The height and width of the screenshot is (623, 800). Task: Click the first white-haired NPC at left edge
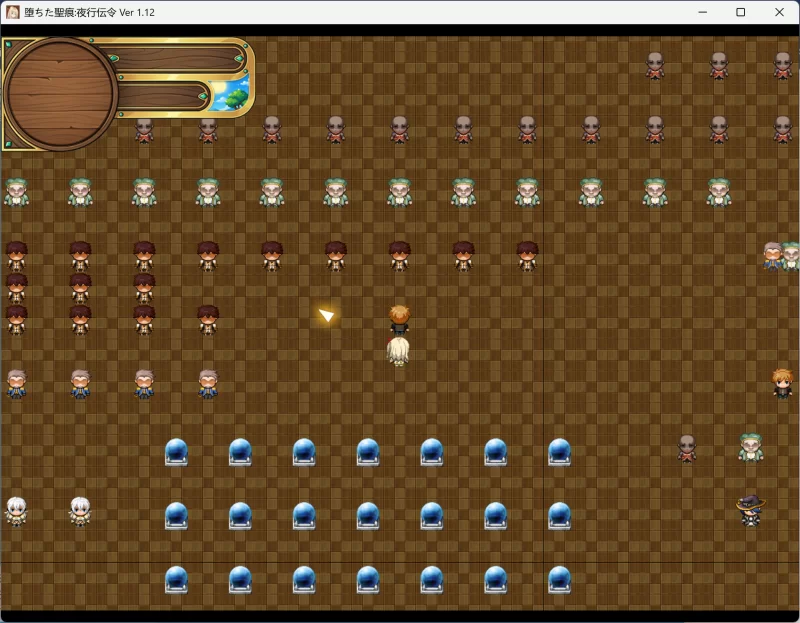coord(16,511)
